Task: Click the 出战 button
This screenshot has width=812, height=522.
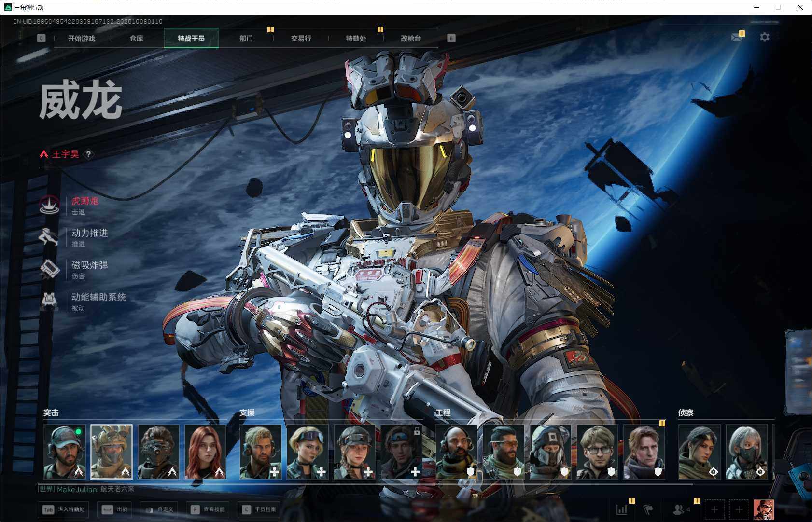Action: point(115,509)
